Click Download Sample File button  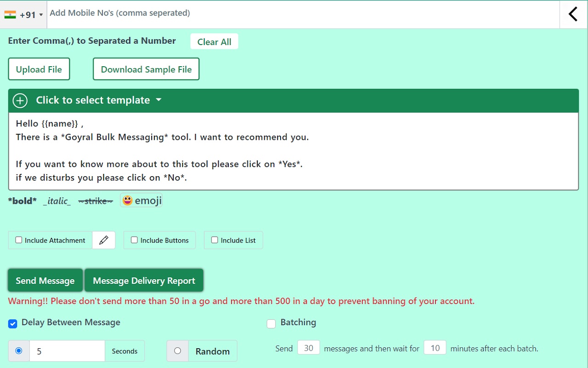(146, 69)
